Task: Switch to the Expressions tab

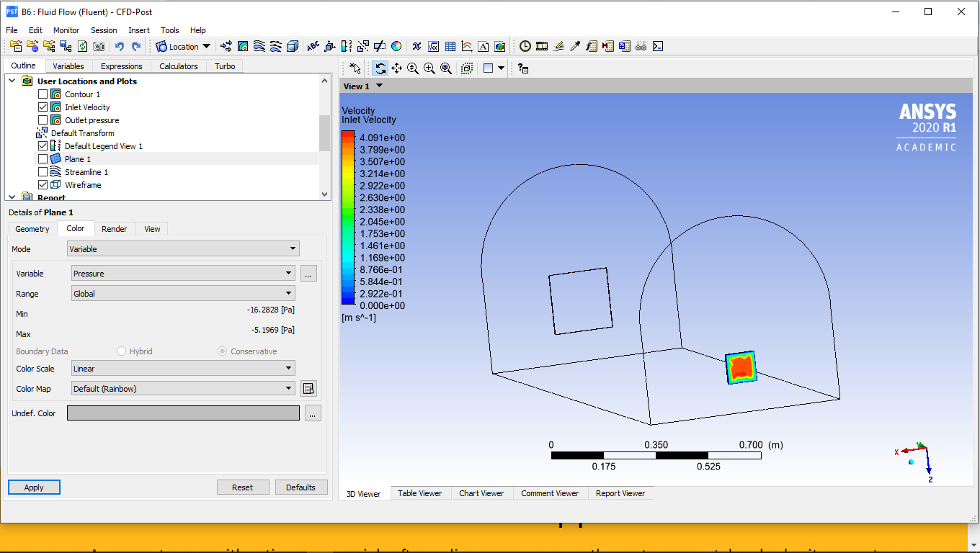Action: click(x=121, y=66)
